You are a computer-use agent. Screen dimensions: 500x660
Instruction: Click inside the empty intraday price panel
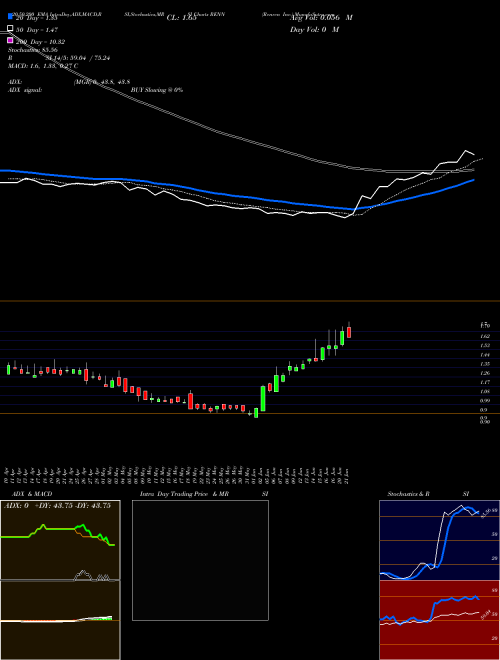[x=200, y=560]
